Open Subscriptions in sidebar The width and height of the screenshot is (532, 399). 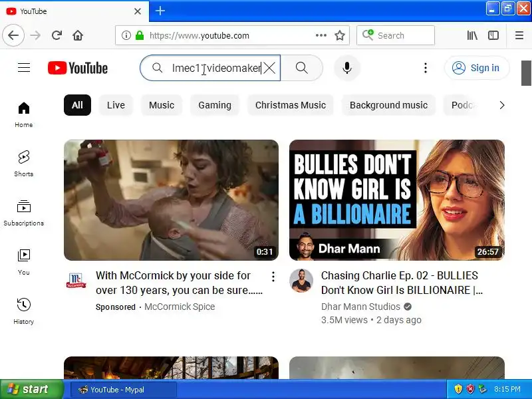point(24,213)
